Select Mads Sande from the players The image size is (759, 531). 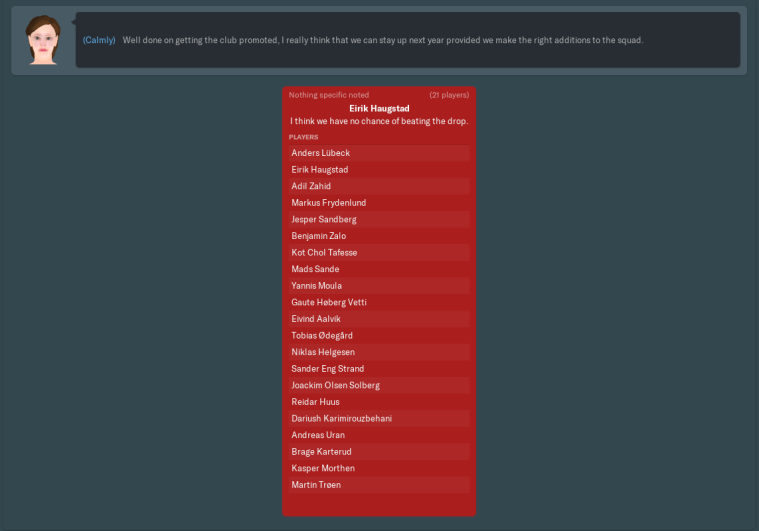[x=315, y=269]
